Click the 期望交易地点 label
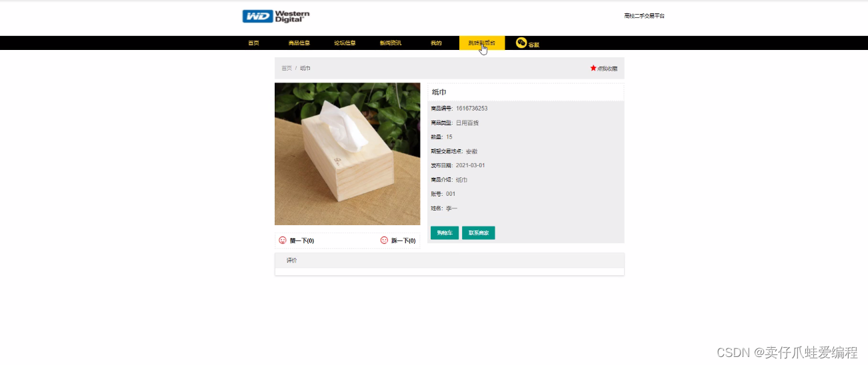 click(x=447, y=152)
